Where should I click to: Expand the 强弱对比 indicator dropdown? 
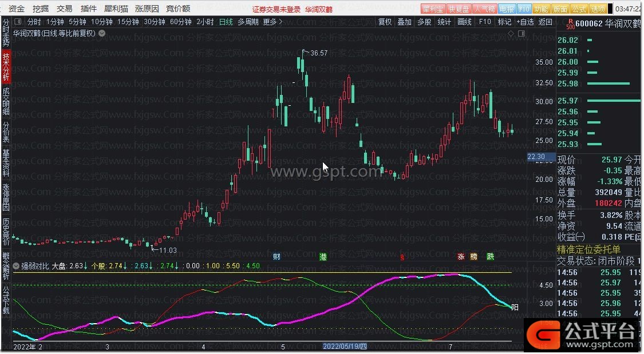(16, 267)
